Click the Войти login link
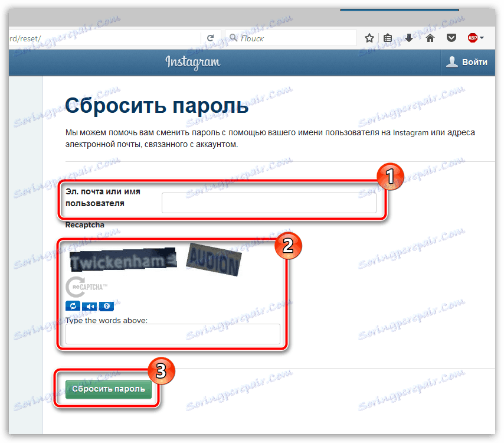The height and width of the screenshot is (443, 504). [474, 62]
